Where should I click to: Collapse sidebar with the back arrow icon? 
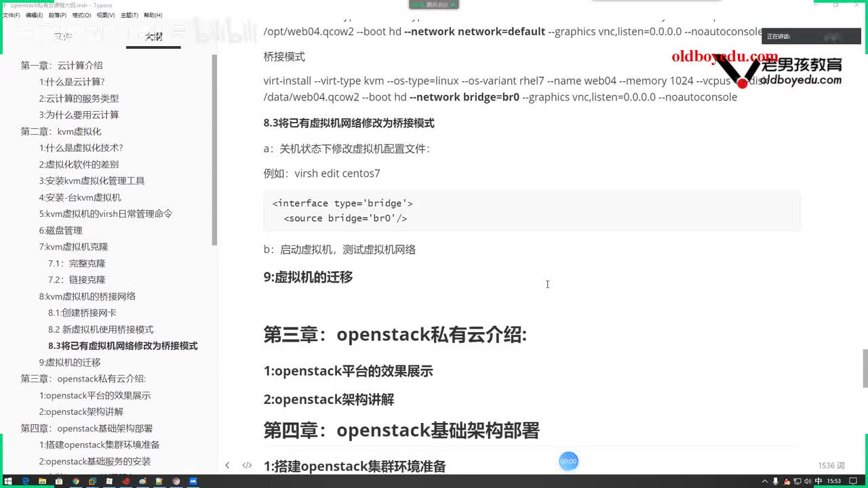click(227, 465)
